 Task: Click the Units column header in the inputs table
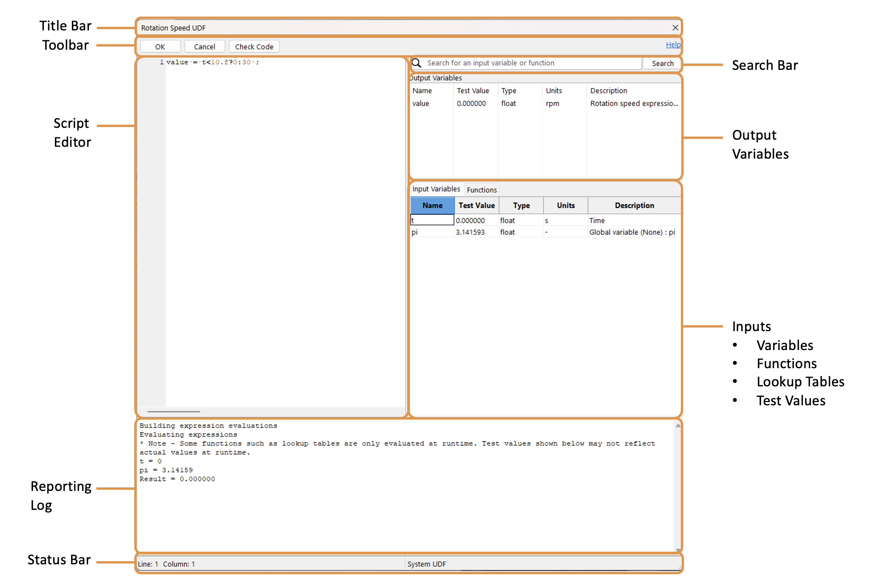(566, 206)
